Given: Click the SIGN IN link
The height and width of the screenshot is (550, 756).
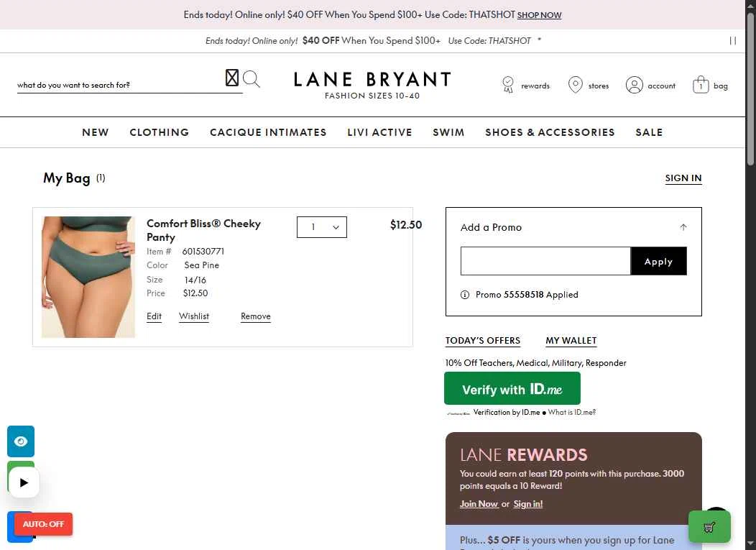Looking at the screenshot, I should pyautogui.click(x=683, y=178).
